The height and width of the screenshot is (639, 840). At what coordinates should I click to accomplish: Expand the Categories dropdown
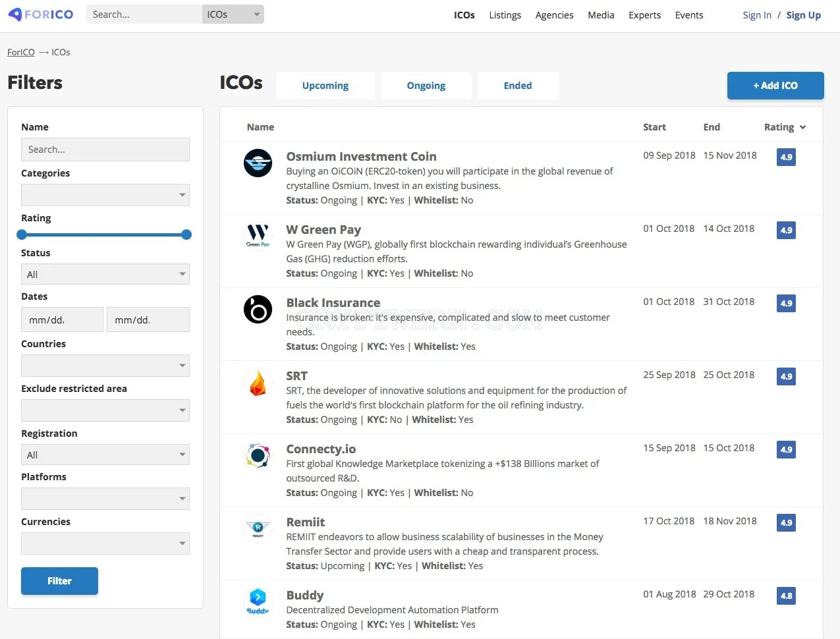click(x=105, y=195)
